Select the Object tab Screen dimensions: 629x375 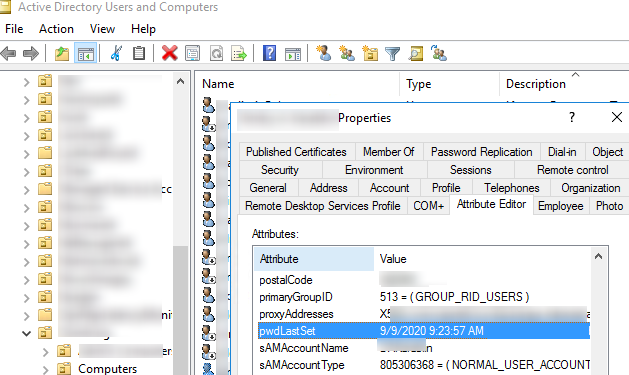pos(607,152)
